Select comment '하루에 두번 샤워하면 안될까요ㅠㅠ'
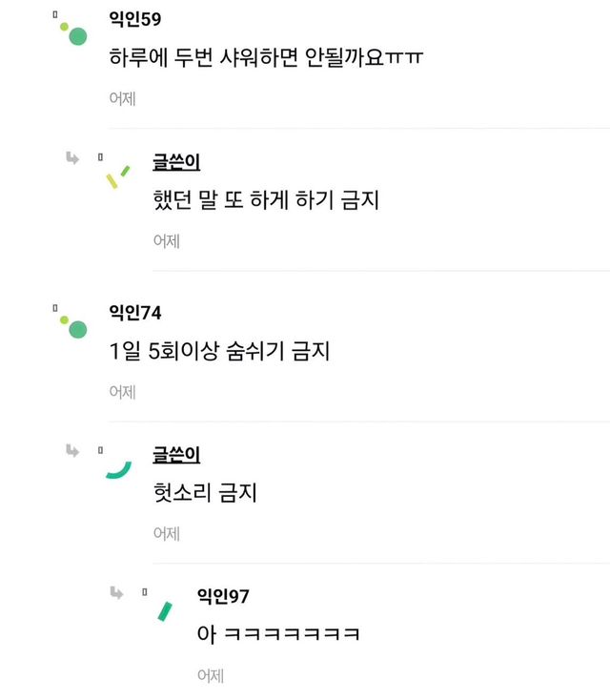Image resolution: width=610 pixels, height=700 pixels. tap(267, 57)
